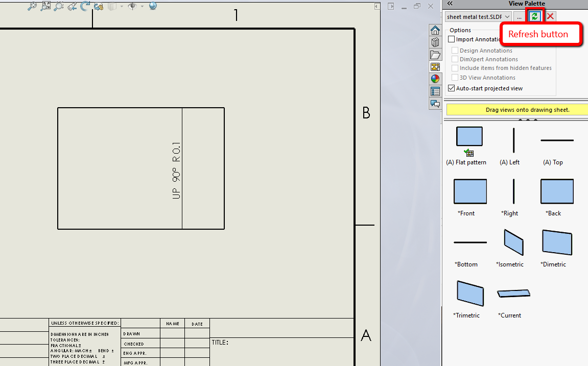Viewport: 588px width, 366px height.
Task: Click the Zoom to Fit icon
Action: 45,6
